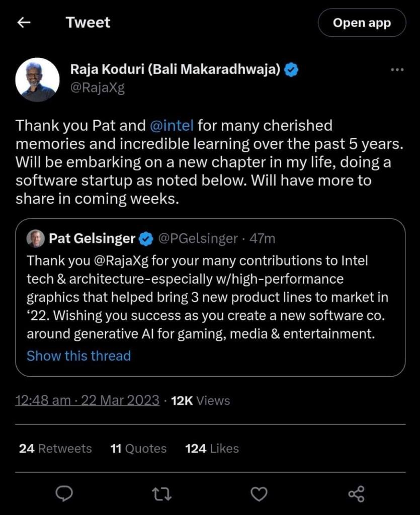
Task: Open the three-dot more options menu
Action: click(x=397, y=70)
